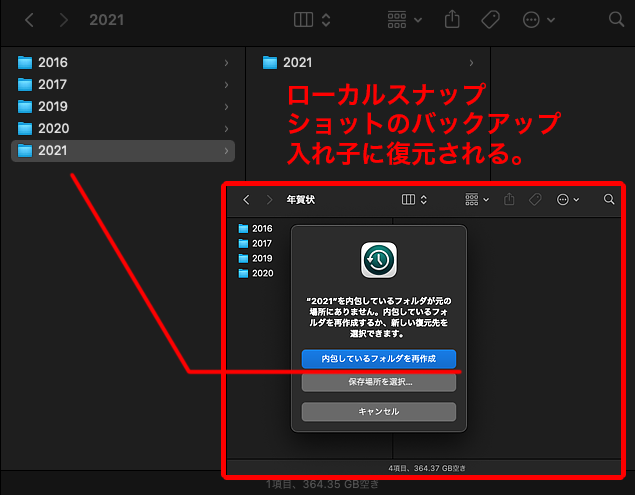Click 2021 title in main window toolbar

(x=107, y=20)
